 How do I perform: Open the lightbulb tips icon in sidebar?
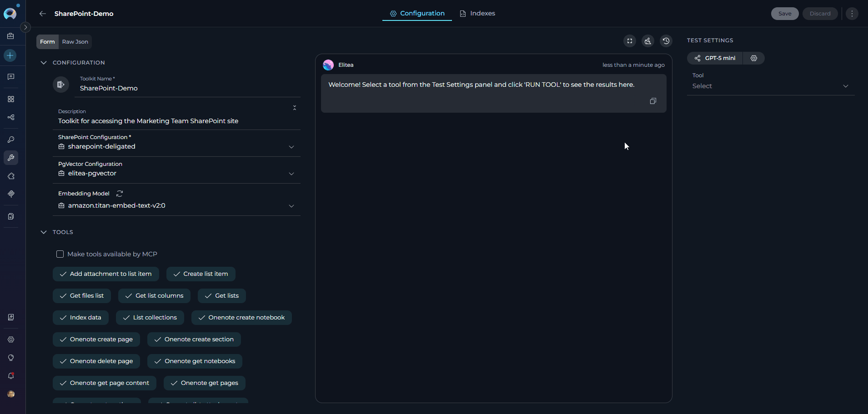click(x=11, y=358)
